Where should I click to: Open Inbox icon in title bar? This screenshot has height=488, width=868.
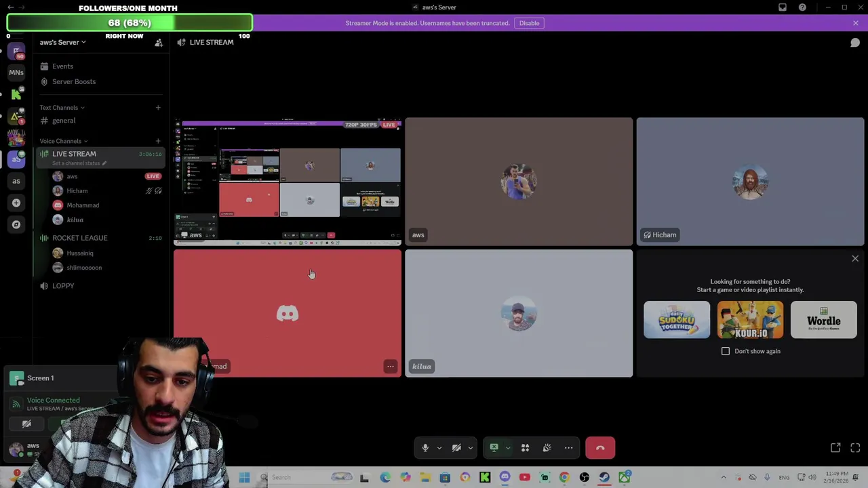pos(783,7)
